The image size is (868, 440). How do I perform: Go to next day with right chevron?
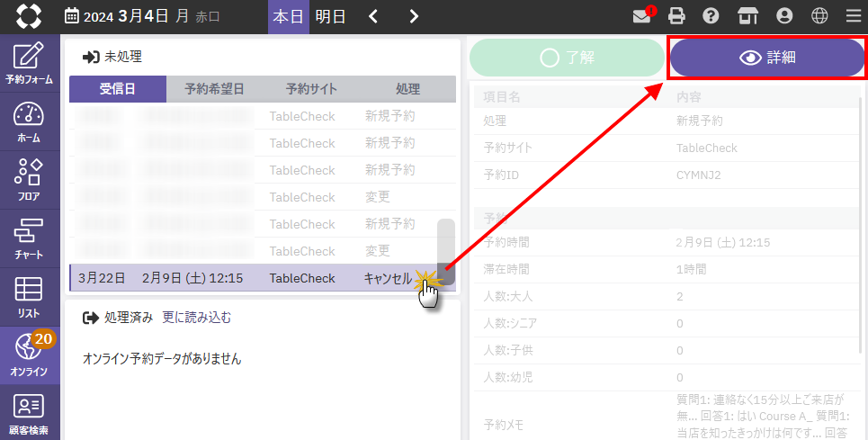pos(414,16)
